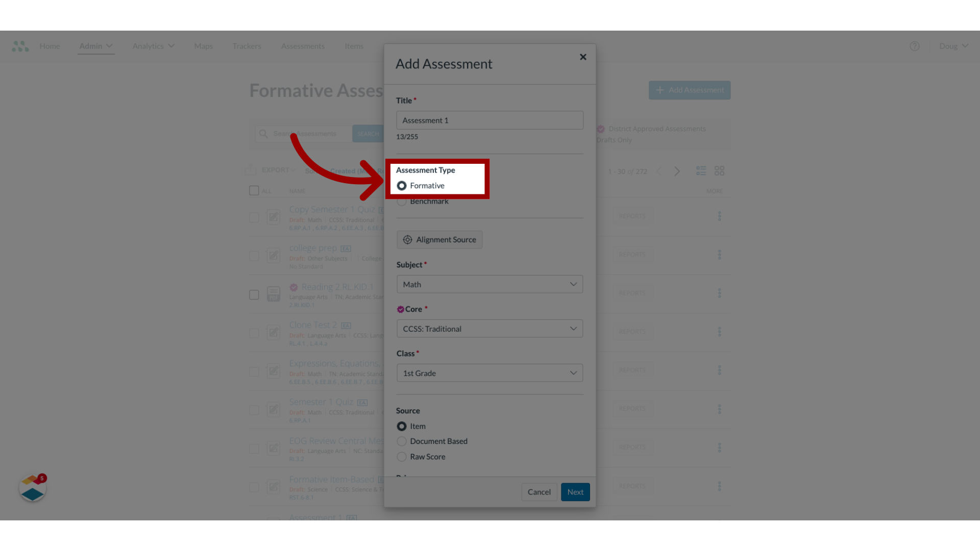Click the grid view toggle icon
The image size is (980, 551).
coord(720,171)
